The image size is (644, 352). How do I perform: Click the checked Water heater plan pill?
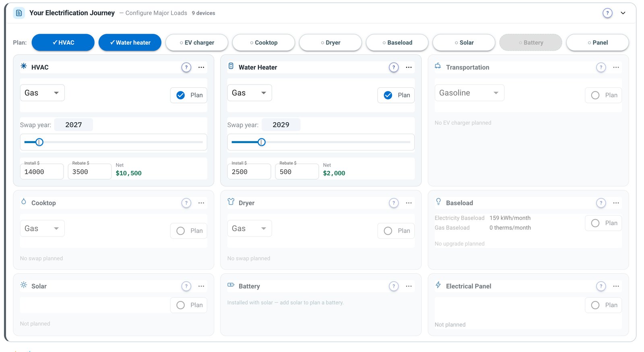click(130, 42)
